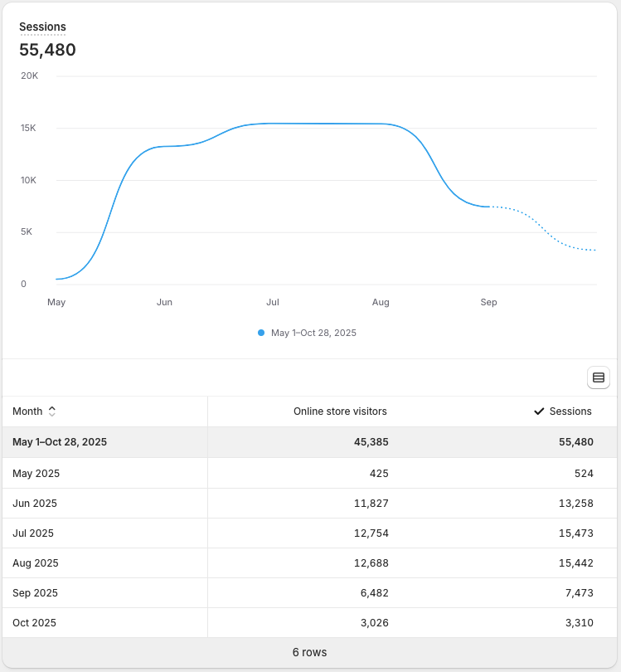Click the sort arrows icon beside Month
Viewport: 621px width, 672px height.
(52, 411)
